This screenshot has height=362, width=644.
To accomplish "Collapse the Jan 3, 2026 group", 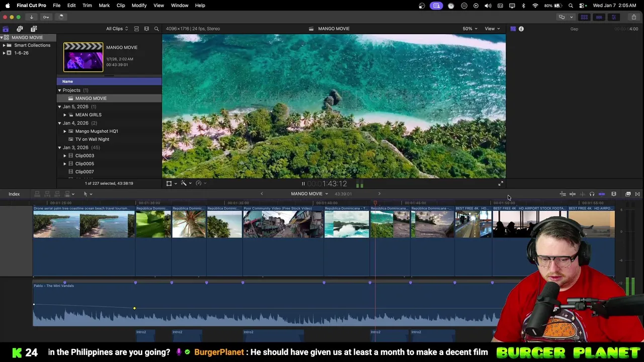I will tap(59, 147).
